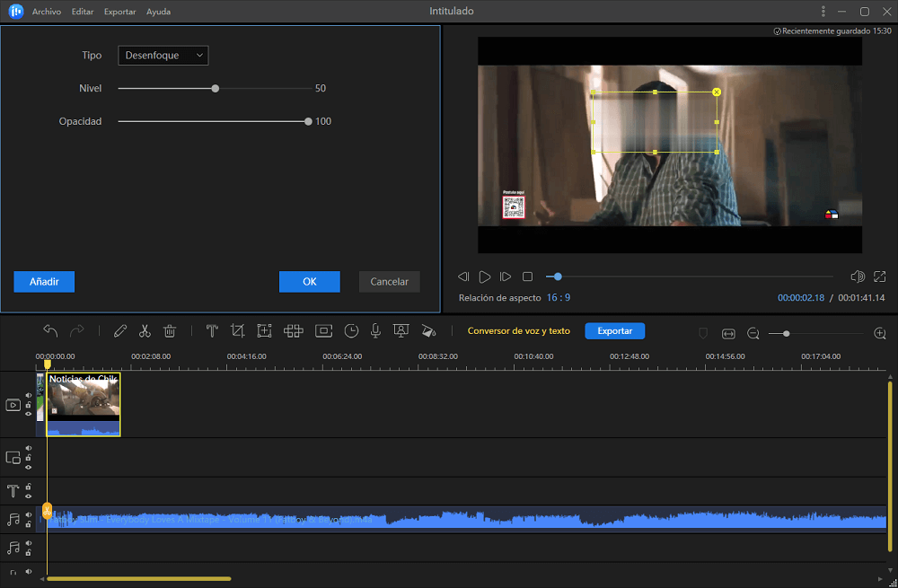
Task: Open the Editar menu
Action: 83,12
